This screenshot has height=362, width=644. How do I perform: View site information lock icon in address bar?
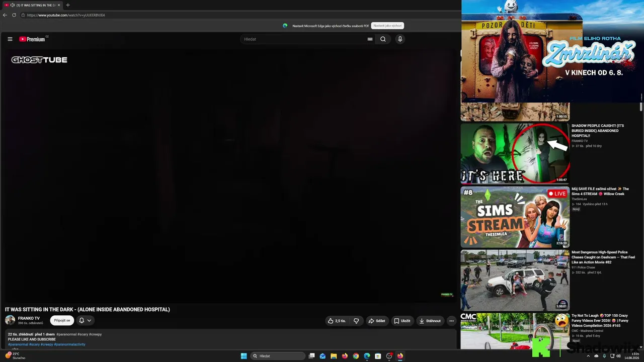pos(23,15)
